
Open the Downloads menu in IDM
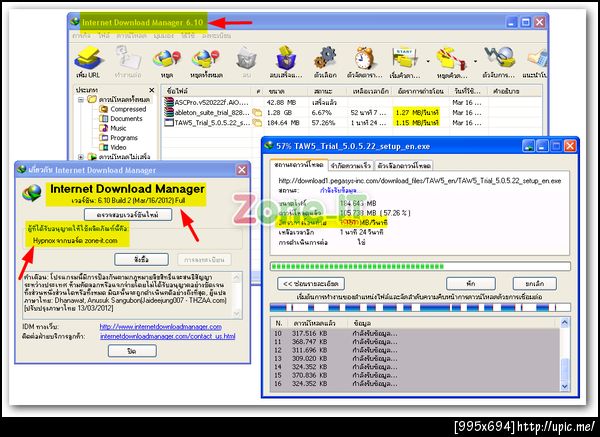(132, 36)
